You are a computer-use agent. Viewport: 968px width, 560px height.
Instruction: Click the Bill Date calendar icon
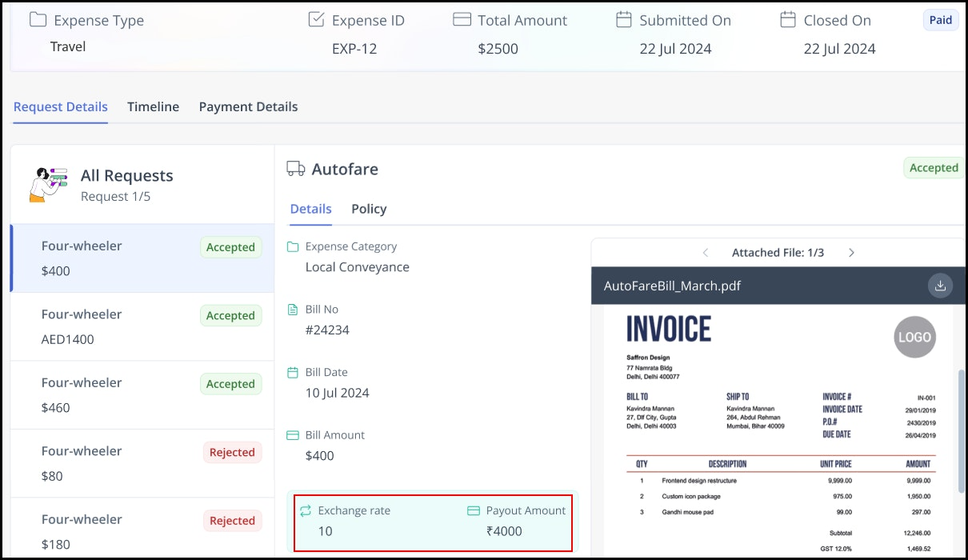point(293,373)
